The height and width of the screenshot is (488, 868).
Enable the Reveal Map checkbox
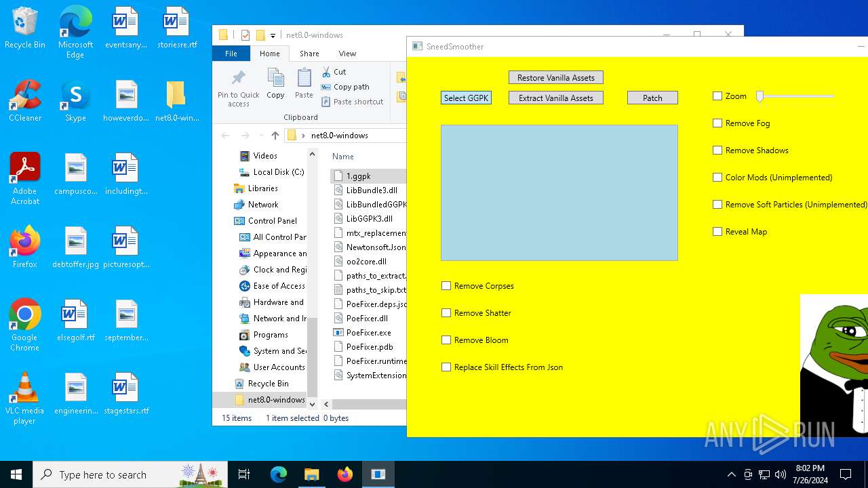(x=717, y=232)
